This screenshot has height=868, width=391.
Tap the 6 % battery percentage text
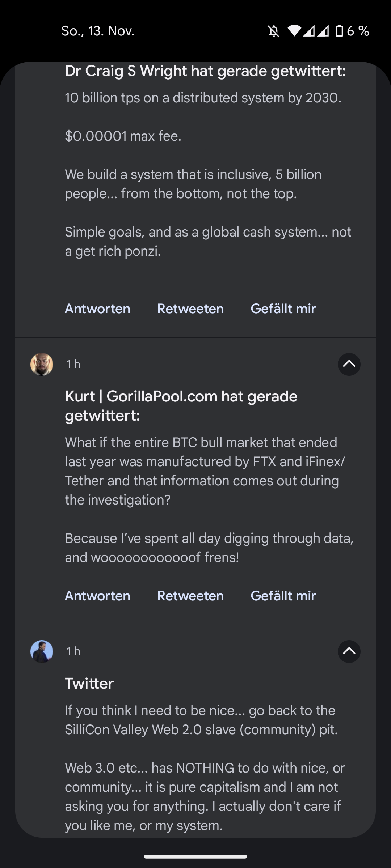point(358,31)
